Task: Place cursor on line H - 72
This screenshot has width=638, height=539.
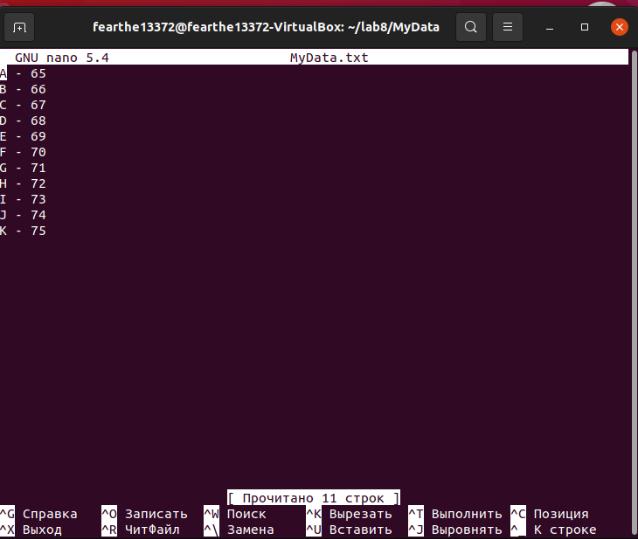Action: coord(23,184)
